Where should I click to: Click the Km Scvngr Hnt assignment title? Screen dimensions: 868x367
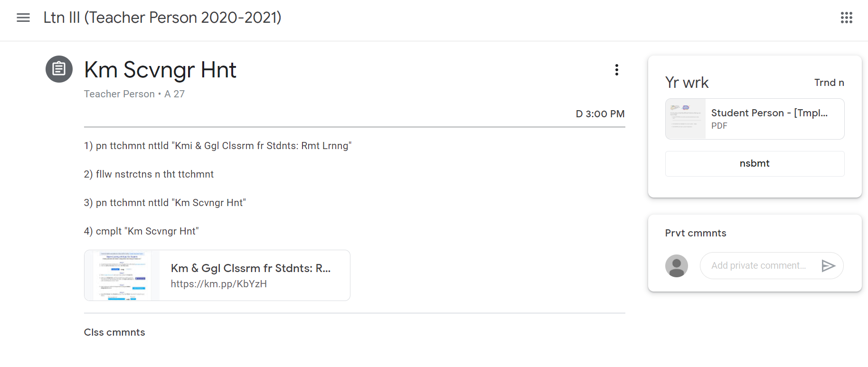pyautogui.click(x=160, y=70)
